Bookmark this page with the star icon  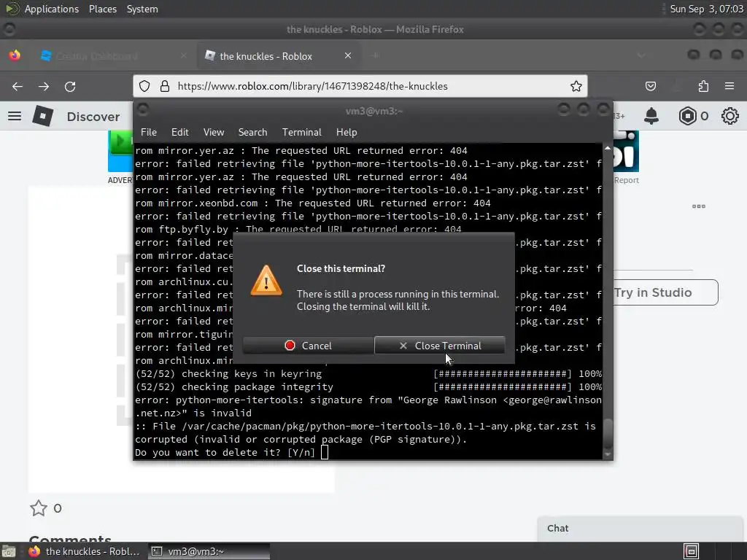coord(576,86)
